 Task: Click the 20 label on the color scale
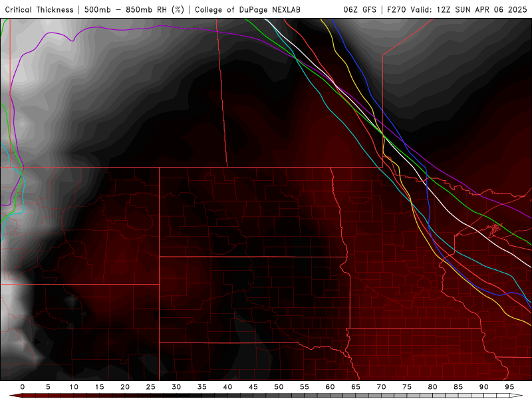click(125, 387)
